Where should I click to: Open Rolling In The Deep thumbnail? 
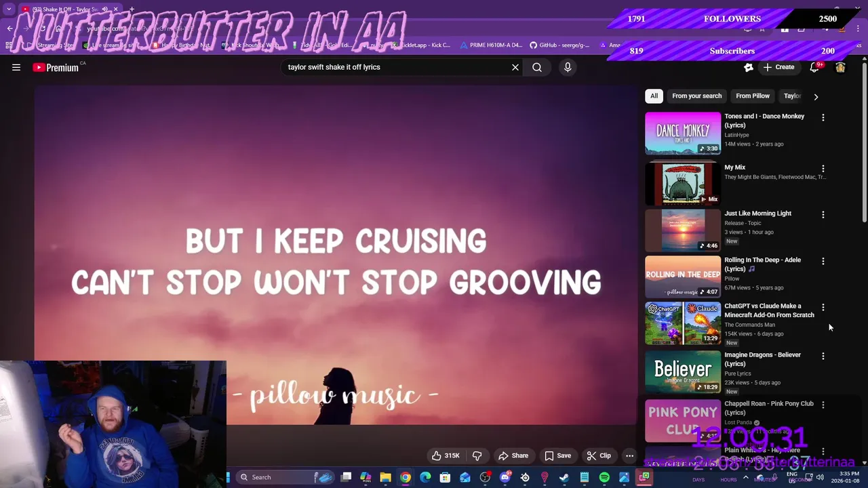coord(683,277)
